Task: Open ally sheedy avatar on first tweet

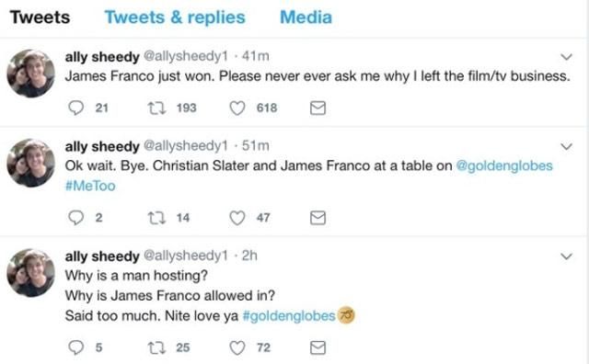Action: 30,74
